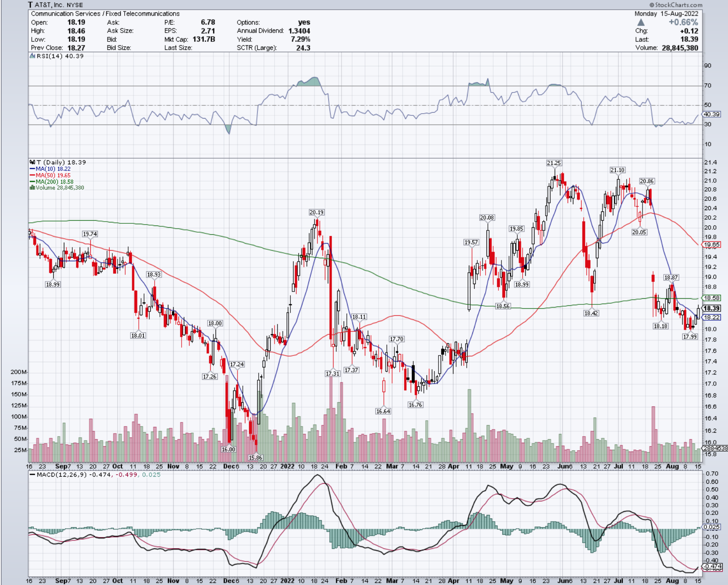
Task: Click the red MA(50) legend line
Action: coord(32,175)
